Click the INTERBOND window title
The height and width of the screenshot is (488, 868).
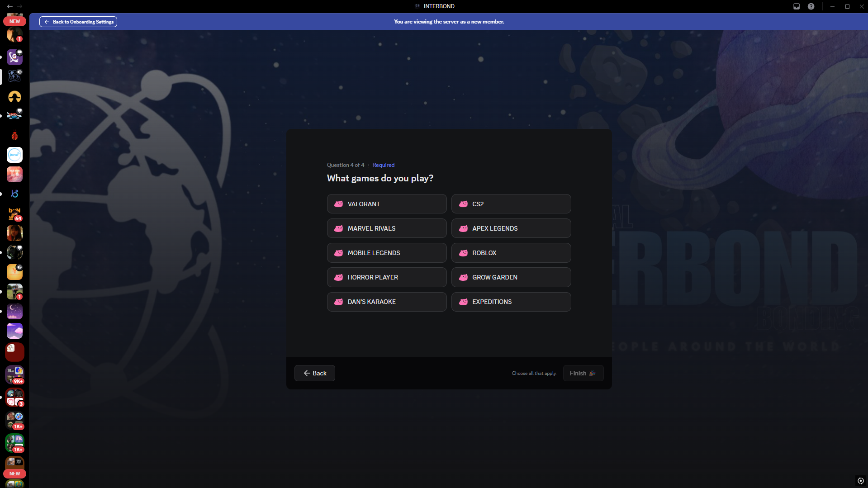pos(439,6)
